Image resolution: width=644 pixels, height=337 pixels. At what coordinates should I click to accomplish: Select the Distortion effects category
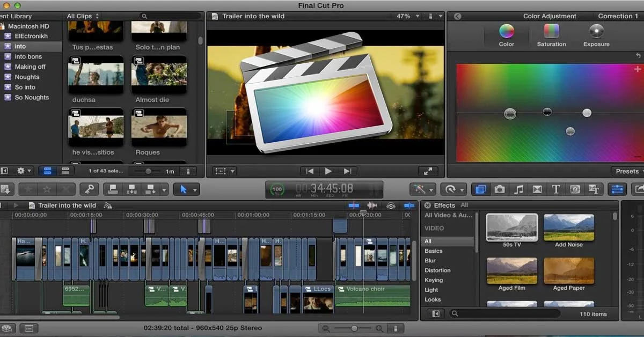pyautogui.click(x=437, y=270)
